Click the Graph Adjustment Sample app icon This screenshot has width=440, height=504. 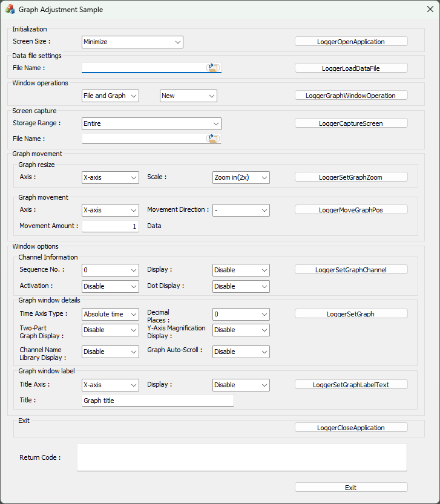click(x=10, y=10)
